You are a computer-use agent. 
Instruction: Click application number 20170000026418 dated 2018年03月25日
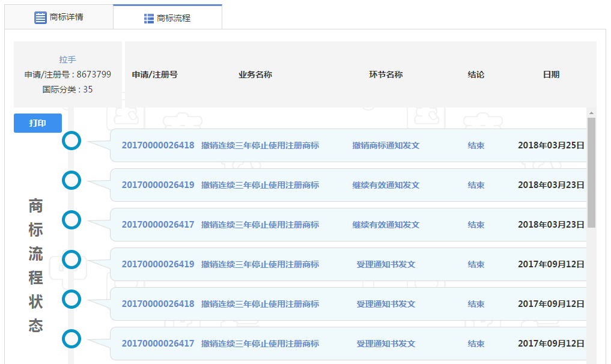pos(158,145)
